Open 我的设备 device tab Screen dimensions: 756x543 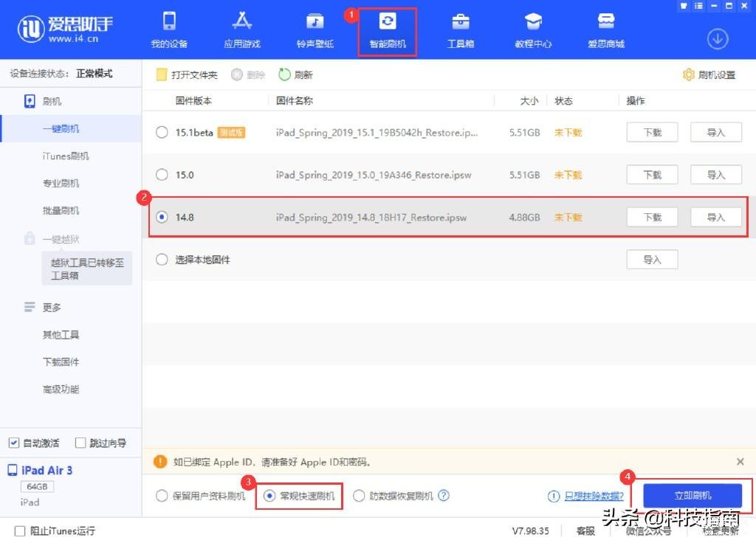click(169, 30)
